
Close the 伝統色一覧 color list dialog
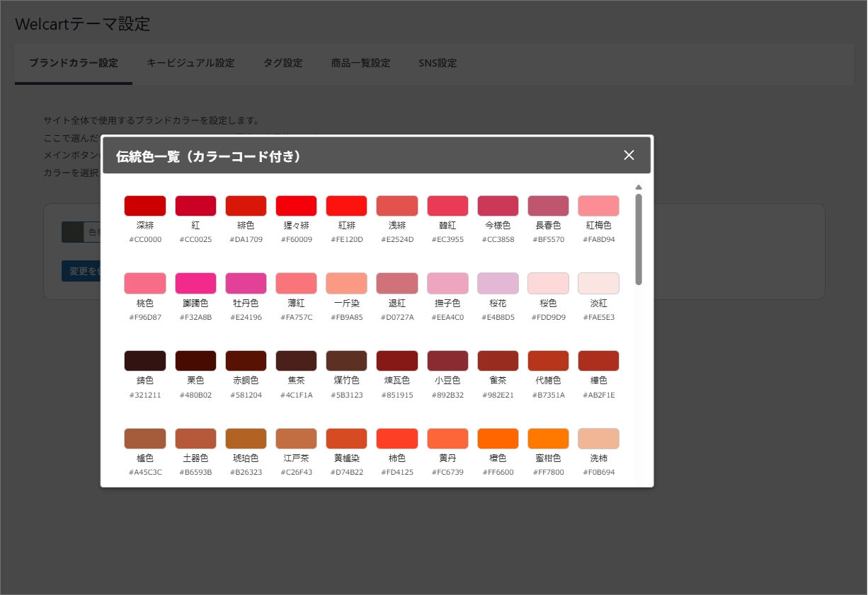tap(629, 155)
